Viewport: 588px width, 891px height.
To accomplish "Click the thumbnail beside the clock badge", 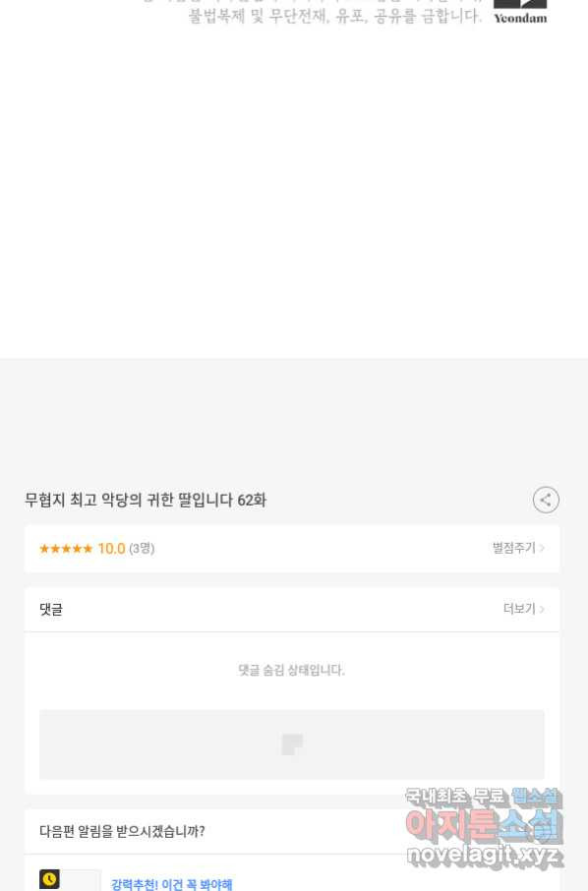I will [x=80, y=879].
